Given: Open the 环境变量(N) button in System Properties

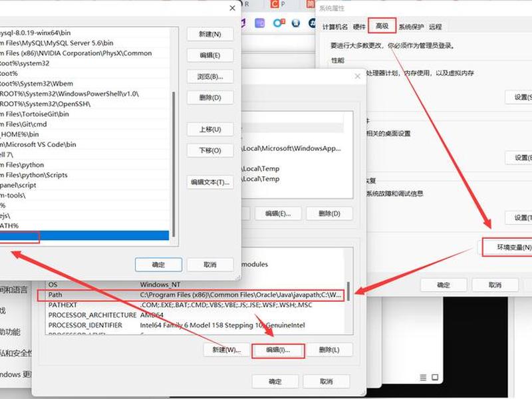Looking at the screenshot, I should click(507, 247).
